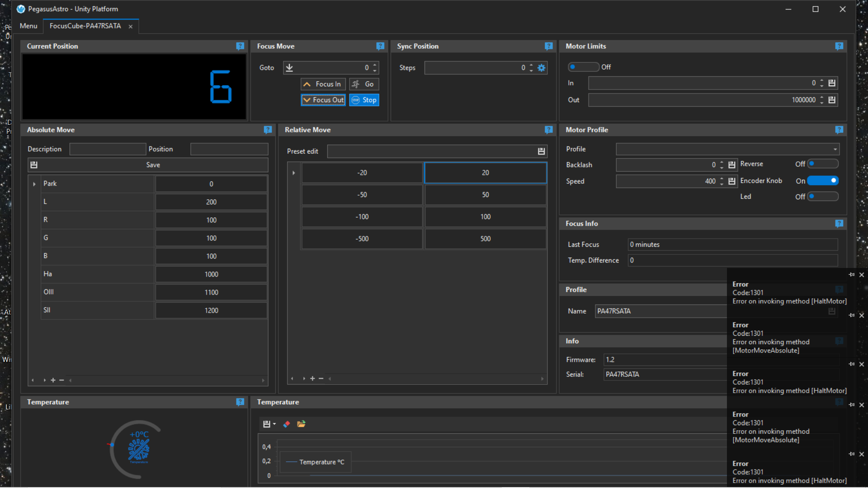
Task: Expand the Relative Move preset row arrow
Action: (292, 172)
